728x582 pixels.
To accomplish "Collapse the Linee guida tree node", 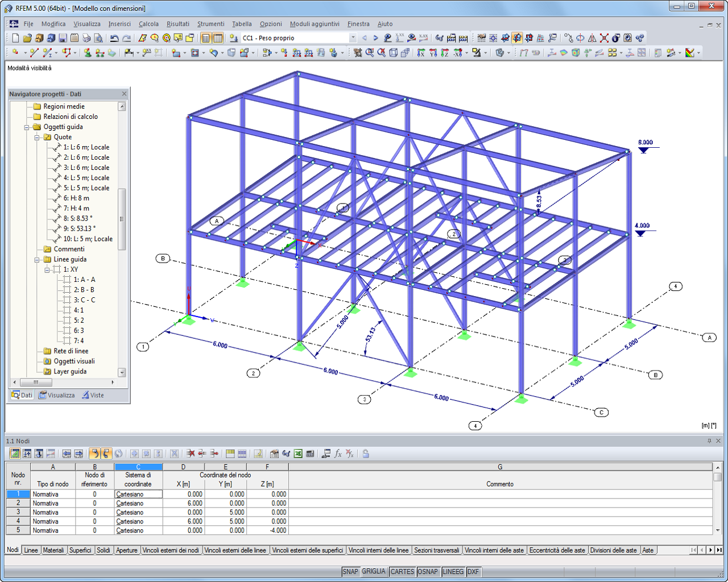I will (x=37, y=260).
